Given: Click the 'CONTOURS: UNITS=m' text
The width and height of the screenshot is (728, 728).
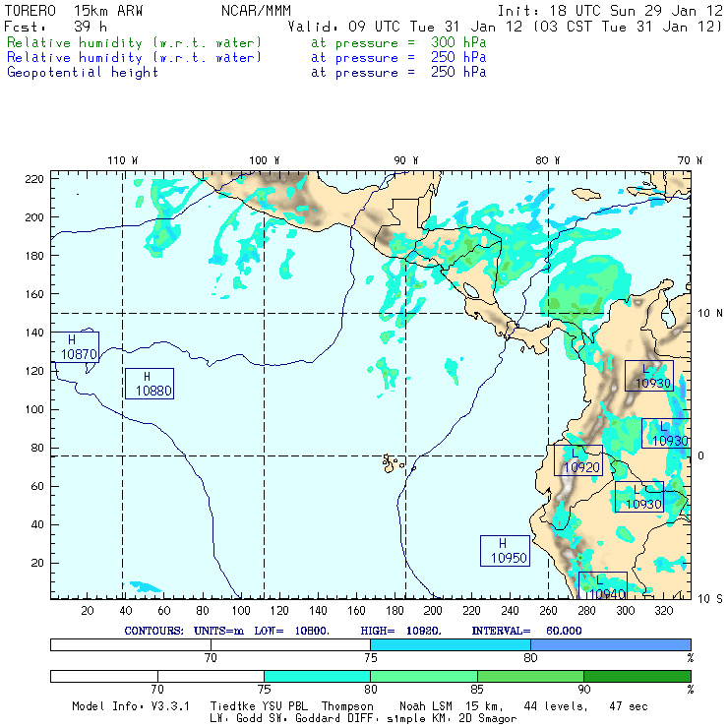Looking at the screenshot, I should [x=184, y=631].
